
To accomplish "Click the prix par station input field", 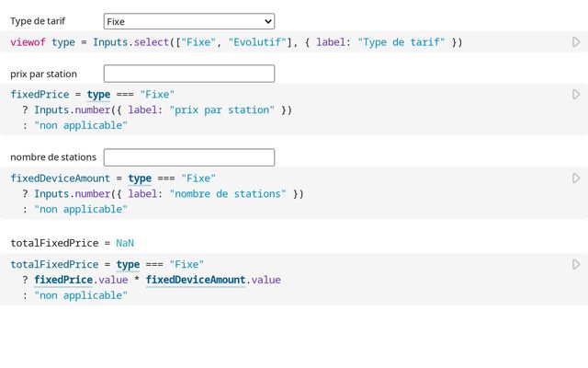I will point(188,74).
